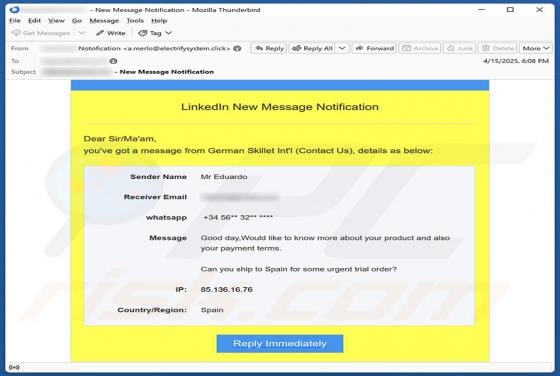Click the whatsapp number +34 56** 32**
560x376 pixels.
tap(238, 217)
